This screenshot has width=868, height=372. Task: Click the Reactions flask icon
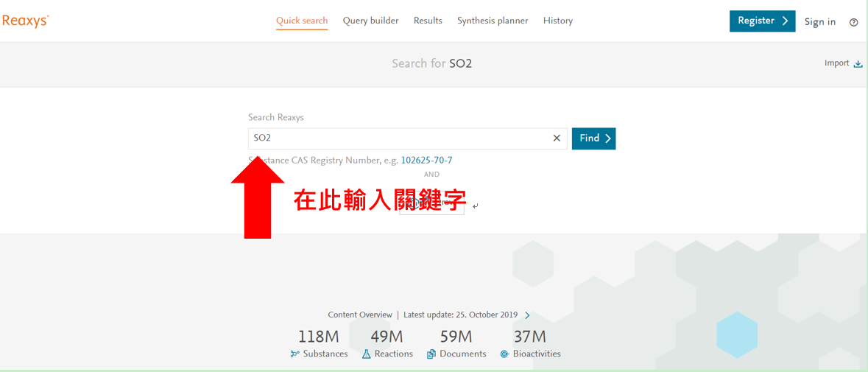[x=366, y=354]
